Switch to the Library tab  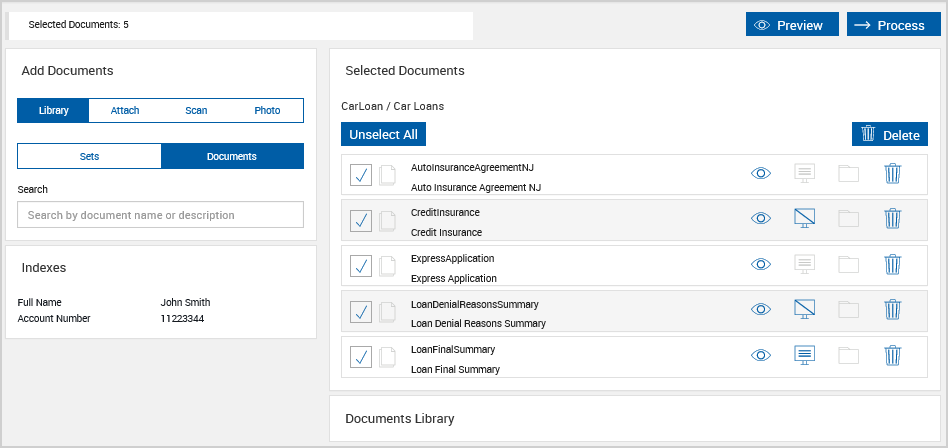coord(53,111)
